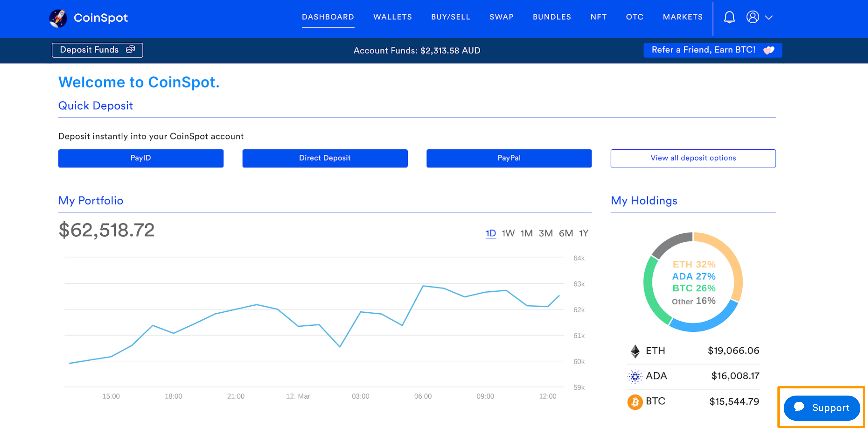Go to the MARKETS tab

point(683,17)
